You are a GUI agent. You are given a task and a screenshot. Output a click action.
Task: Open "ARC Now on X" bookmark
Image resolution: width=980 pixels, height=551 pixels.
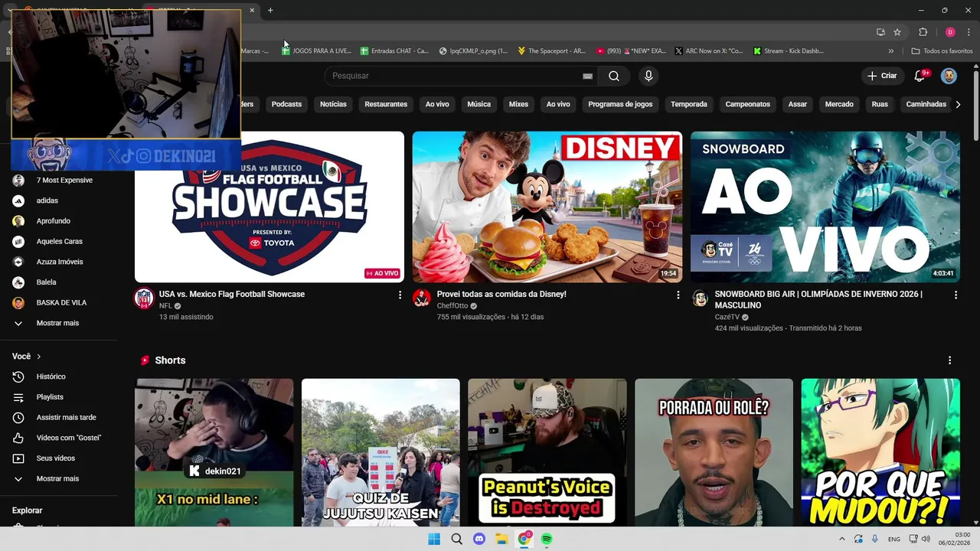click(x=708, y=51)
